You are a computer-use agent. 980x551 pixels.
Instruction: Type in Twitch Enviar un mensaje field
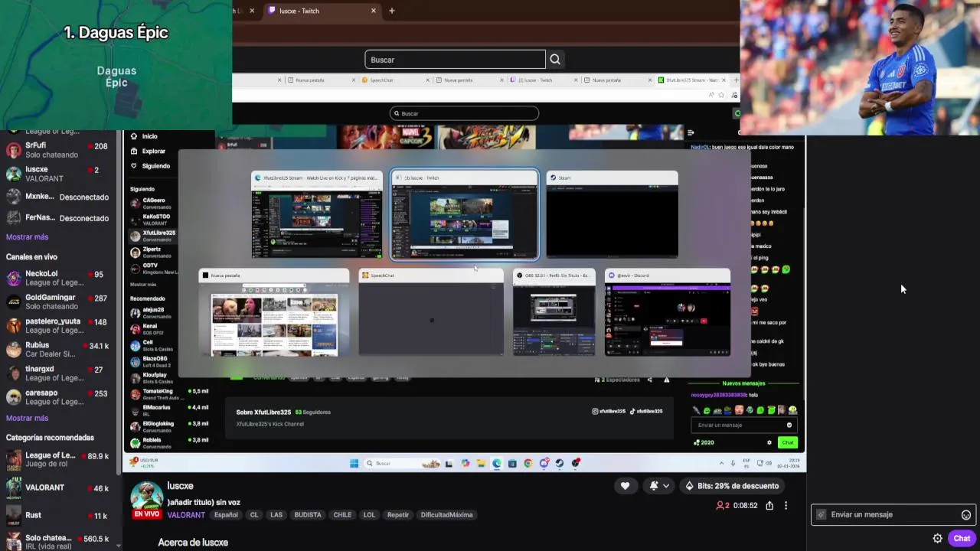pyautogui.click(x=893, y=515)
